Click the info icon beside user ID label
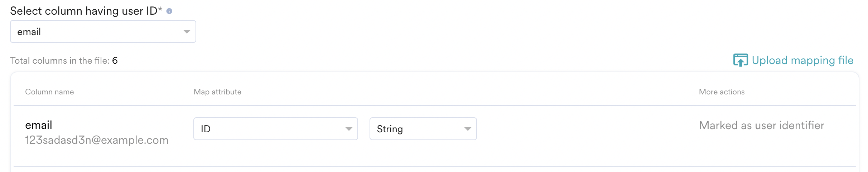The image size is (868, 172). (169, 11)
